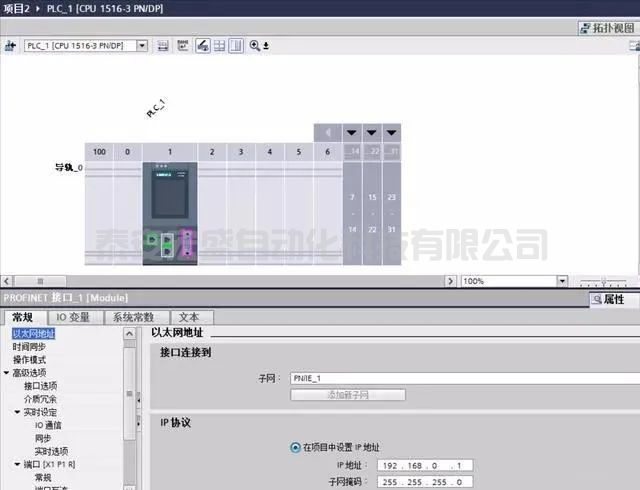Click the magnifier zoom-in toolbar icon
Viewport: 640px width, 490px height.
pos(254,45)
